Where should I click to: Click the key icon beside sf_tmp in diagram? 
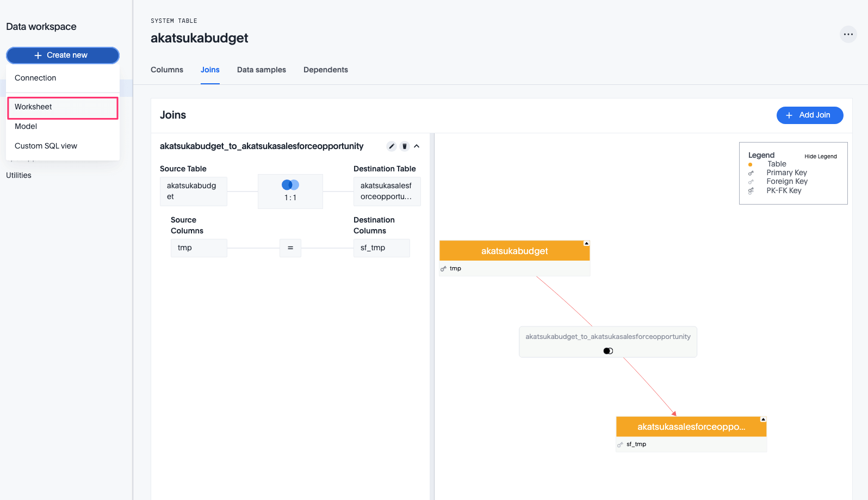coord(620,445)
